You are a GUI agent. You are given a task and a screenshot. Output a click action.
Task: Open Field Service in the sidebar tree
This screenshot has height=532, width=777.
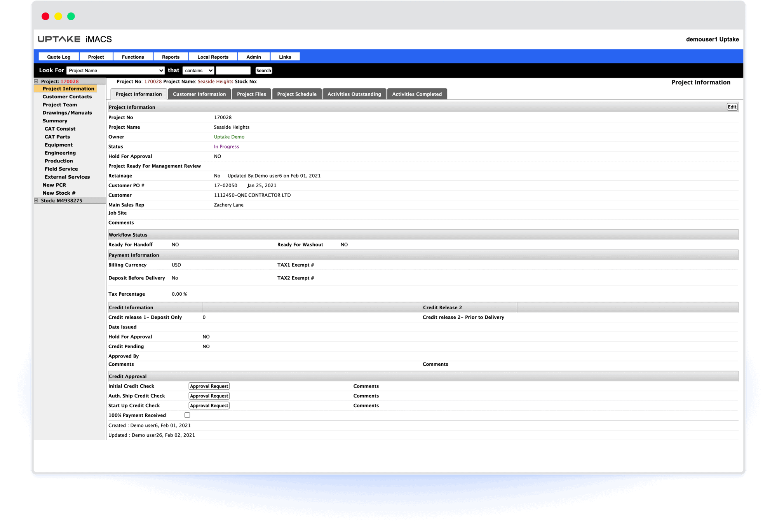(61, 169)
